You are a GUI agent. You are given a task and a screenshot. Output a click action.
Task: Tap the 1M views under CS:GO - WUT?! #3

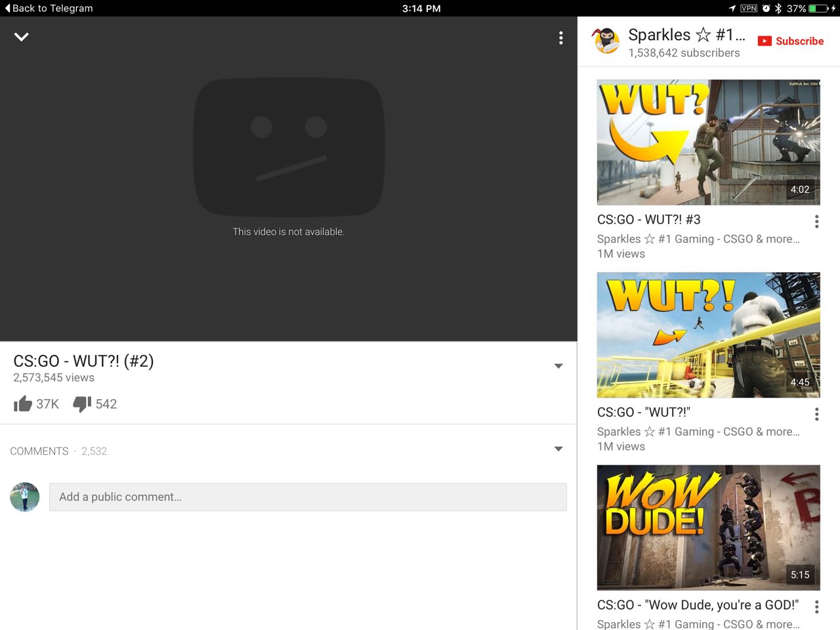point(621,254)
